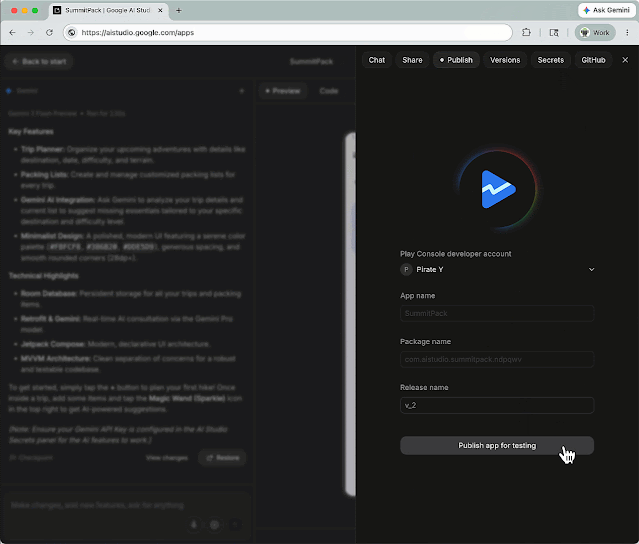Click the microphone icon in chat box
The image size is (639, 544).
tap(194, 525)
